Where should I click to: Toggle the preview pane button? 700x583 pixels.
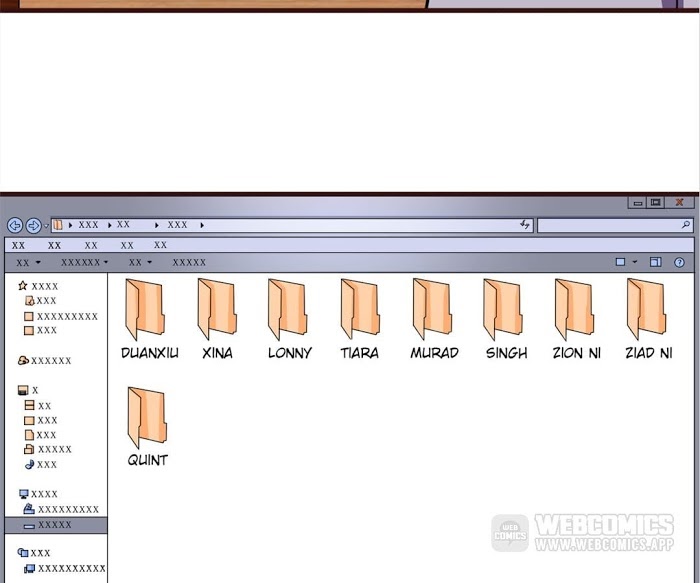click(x=656, y=263)
